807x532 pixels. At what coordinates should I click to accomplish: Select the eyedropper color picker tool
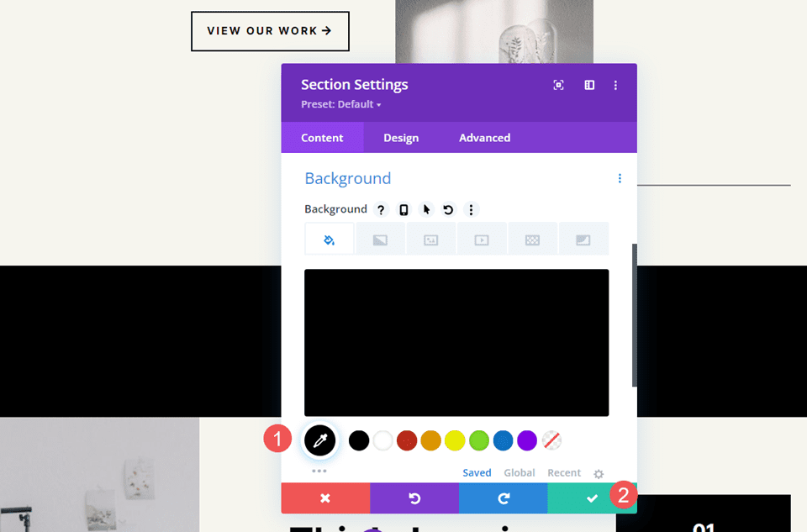click(x=319, y=440)
